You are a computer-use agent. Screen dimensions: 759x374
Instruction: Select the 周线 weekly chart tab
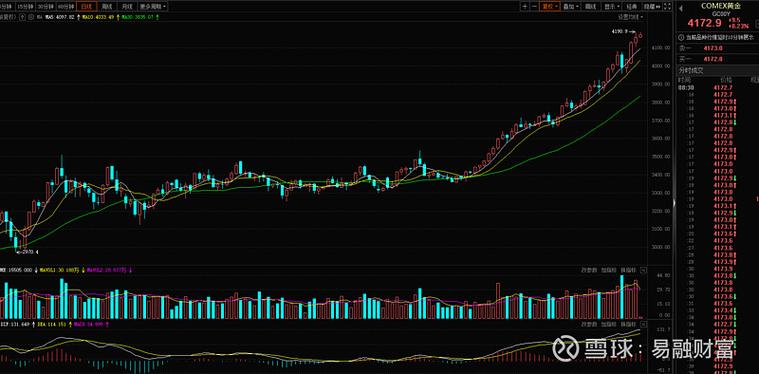(x=106, y=7)
